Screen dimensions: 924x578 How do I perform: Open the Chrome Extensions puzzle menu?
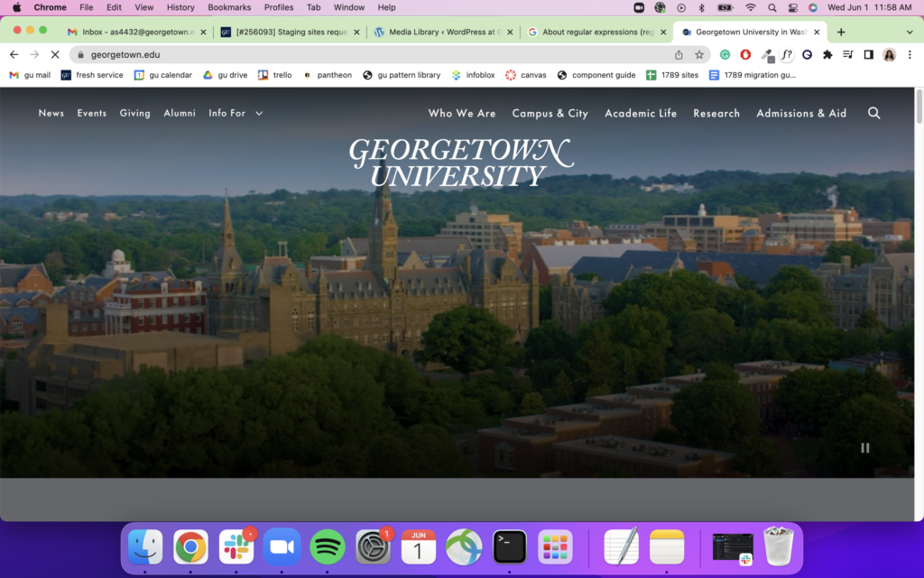(x=828, y=55)
